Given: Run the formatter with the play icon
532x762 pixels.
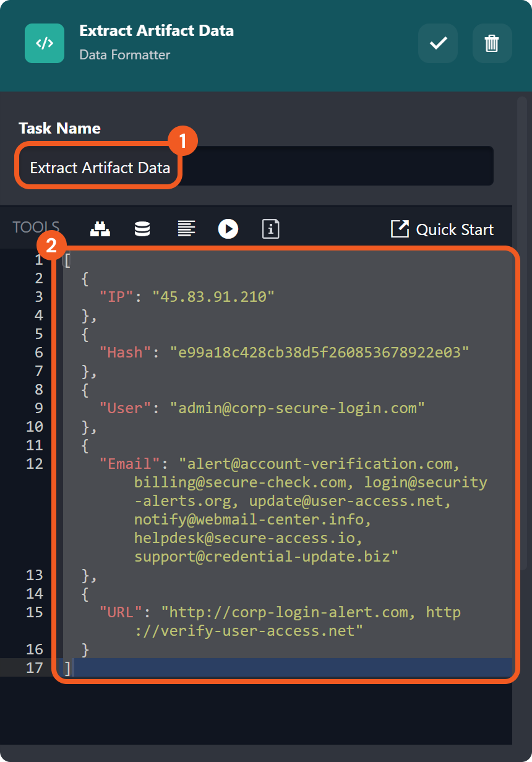Looking at the screenshot, I should 228,229.
